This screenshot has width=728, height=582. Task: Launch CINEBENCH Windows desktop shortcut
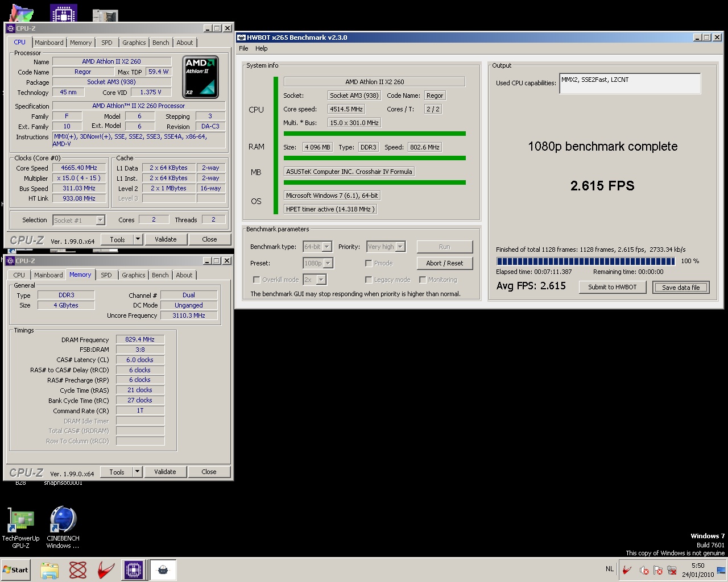tap(63, 528)
